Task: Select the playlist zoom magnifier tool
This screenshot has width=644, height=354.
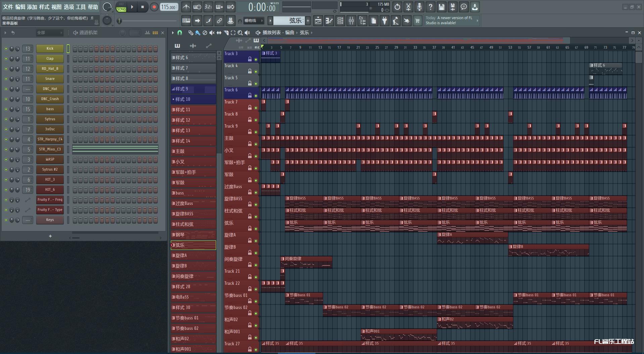Action: [x=240, y=33]
